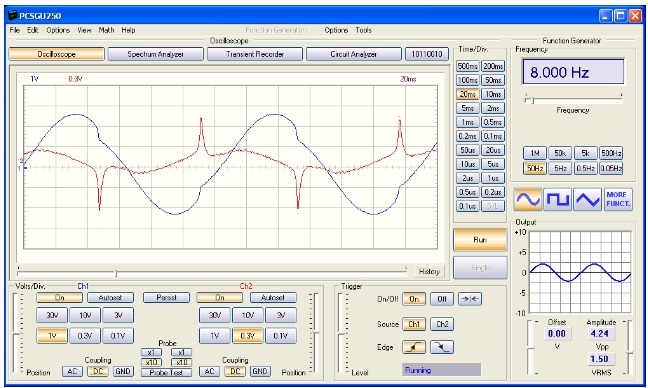This screenshot has height=388, width=648.
Task: Set trigger source to Ch2
Action: pos(442,324)
